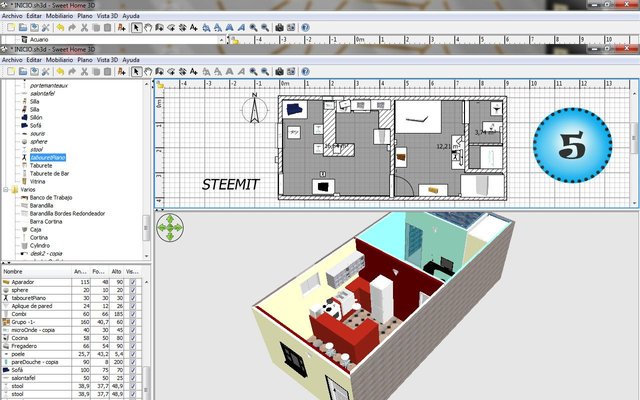Select Taburete de Bar in catalog tree
The image size is (640, 400).
coord(49,173)
